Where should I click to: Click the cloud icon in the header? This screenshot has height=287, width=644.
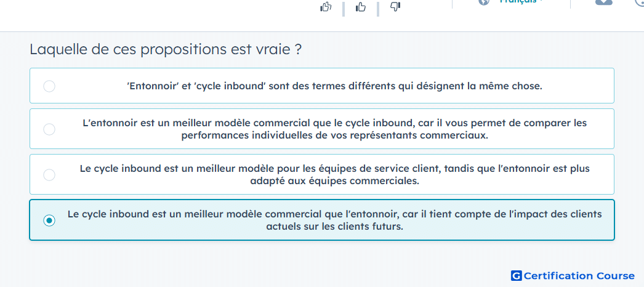(604, 2)
